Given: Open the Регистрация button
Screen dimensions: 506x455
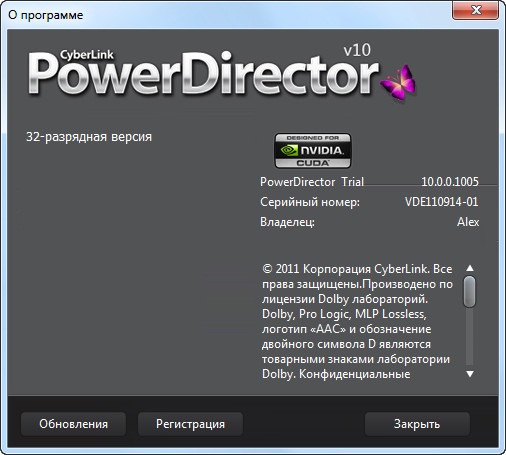Looking at the screenshot, I should 190,424.
